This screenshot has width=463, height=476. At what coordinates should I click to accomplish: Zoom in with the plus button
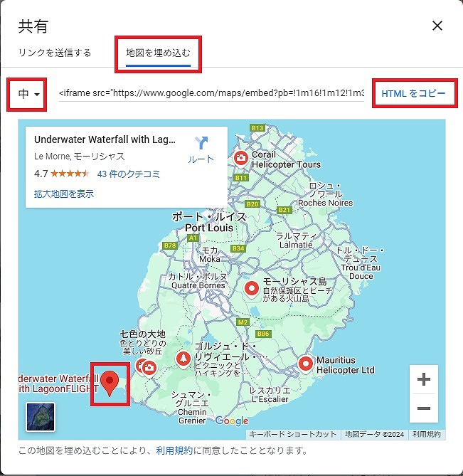coord(424,379)
